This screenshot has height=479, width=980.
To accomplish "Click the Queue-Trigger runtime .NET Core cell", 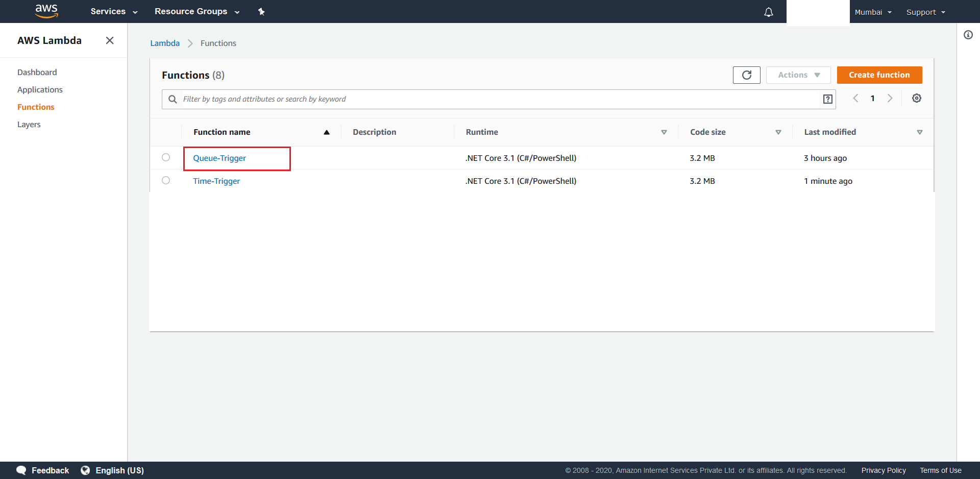I will click(521, 158).
